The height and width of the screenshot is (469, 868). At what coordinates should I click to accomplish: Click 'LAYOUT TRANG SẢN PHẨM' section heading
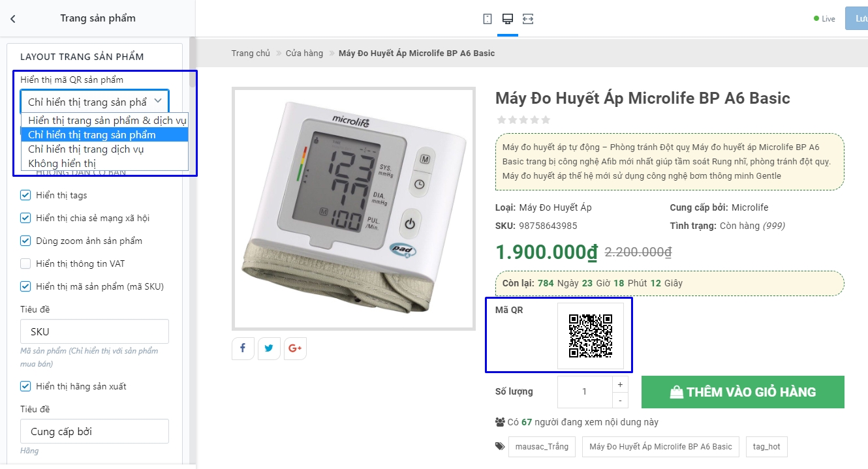point(82,57)
